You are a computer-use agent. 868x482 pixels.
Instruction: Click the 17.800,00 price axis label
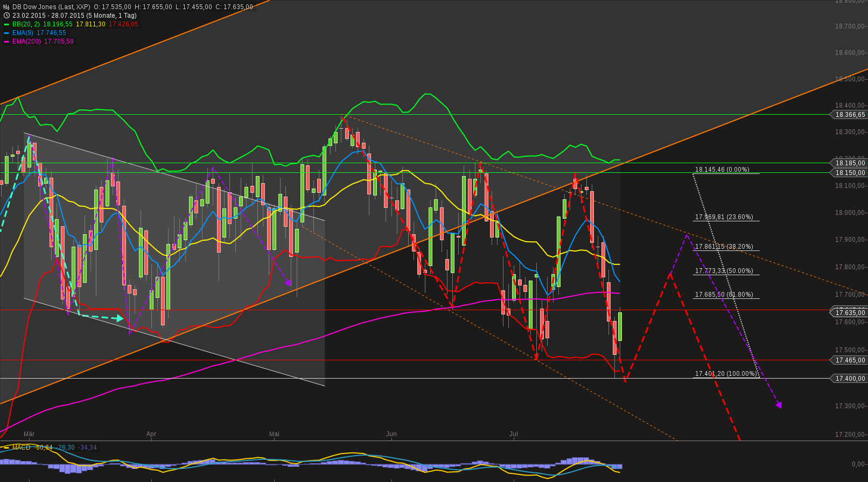pos(850,267)
